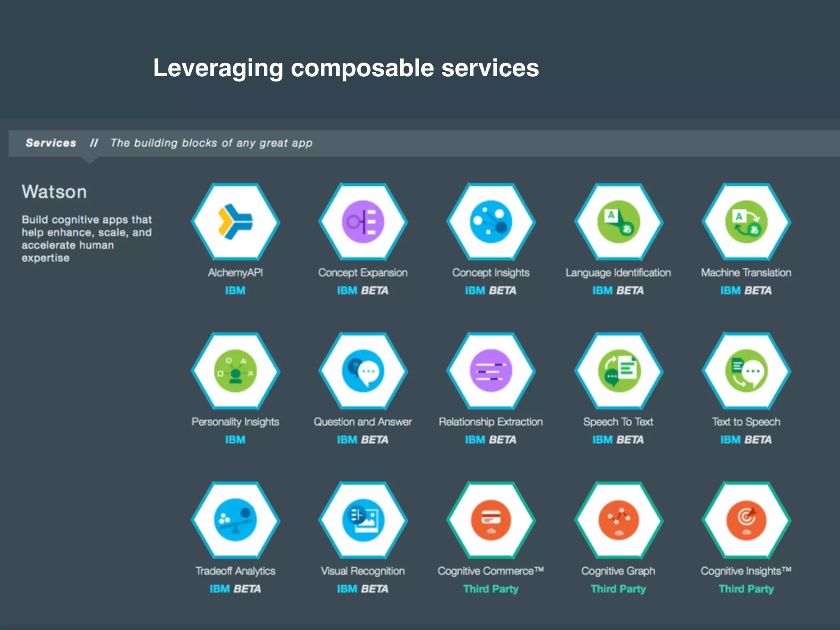Click the IBM tag under AlchemyAPI
Screen dimensions: 840x630
coord(235,291)
